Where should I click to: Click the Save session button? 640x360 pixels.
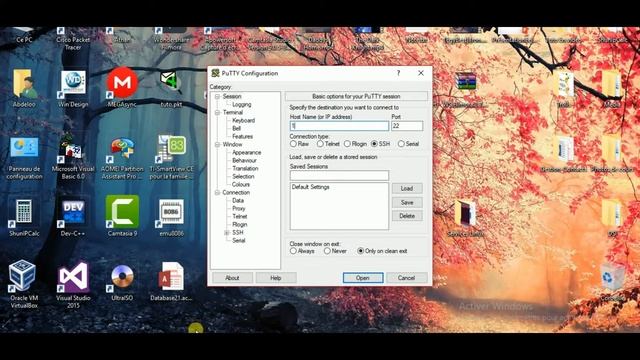(x=407, y=202)
